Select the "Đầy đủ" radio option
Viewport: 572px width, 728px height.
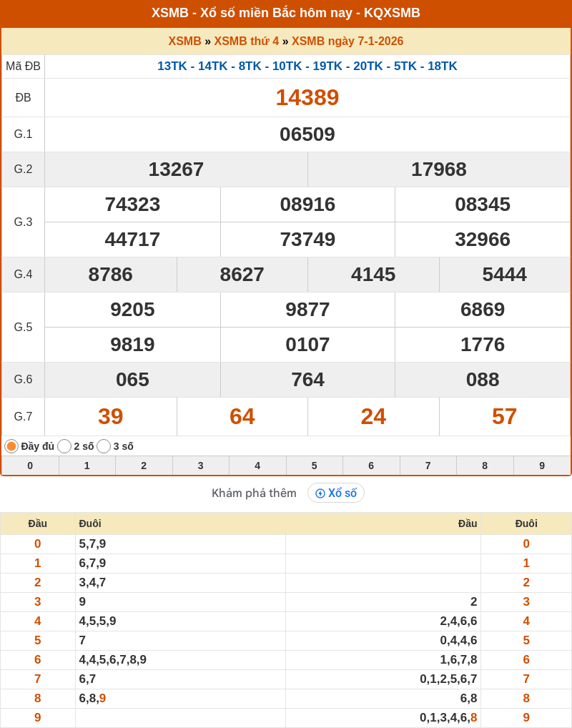click(11, 446)
